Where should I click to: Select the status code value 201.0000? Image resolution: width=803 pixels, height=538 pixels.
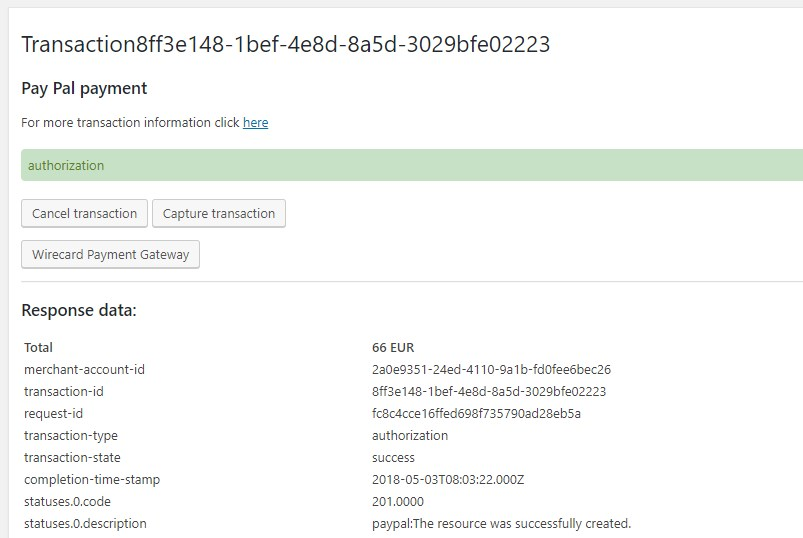(397, 501)
